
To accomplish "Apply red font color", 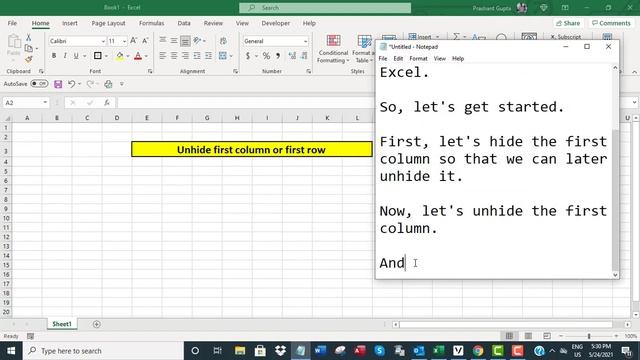I will 138,56.
